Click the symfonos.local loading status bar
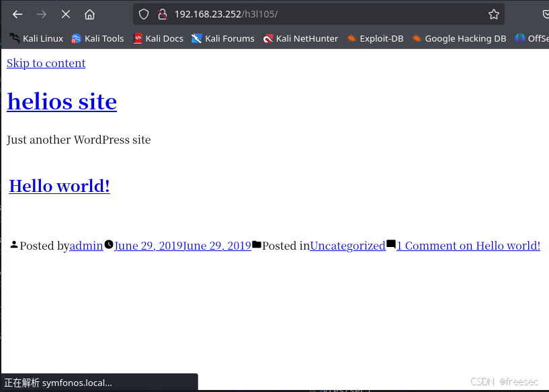The width and height of the screenshot is (549, 392). point(99,383)
